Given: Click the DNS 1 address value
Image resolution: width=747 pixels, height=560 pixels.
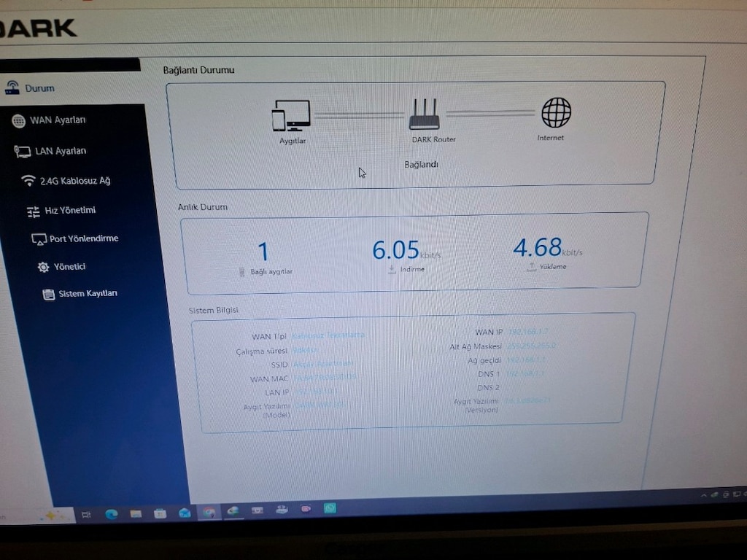Looking at the screenshot, I should pyautogui.click(x=525, y=374).
